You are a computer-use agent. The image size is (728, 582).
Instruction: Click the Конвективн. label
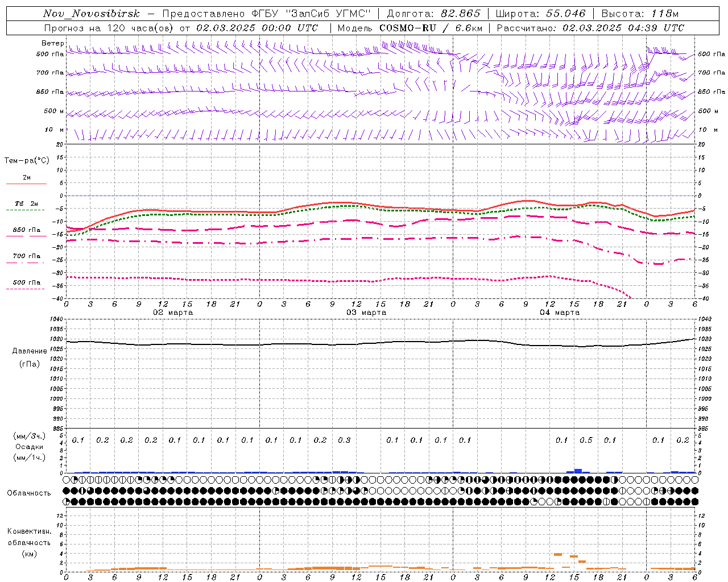coord(30,531)
